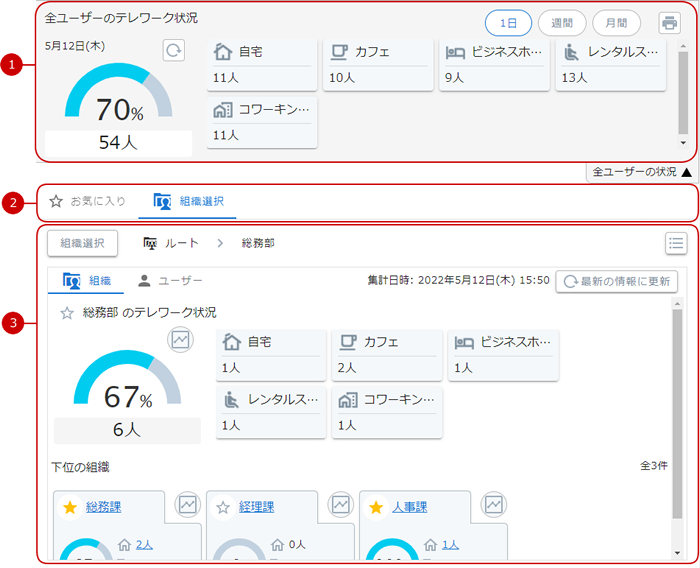Click the 組織選択 button

(x=83, y=243)
